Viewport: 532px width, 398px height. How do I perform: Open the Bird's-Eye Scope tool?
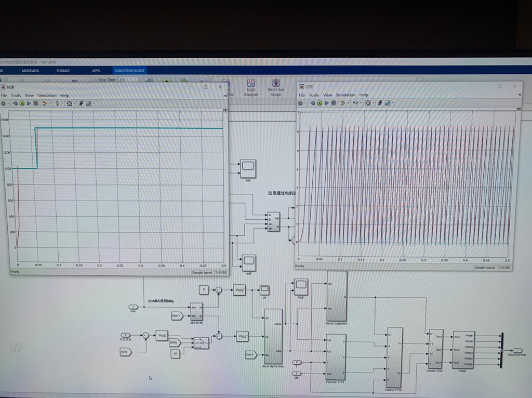(x=276, y=88)
